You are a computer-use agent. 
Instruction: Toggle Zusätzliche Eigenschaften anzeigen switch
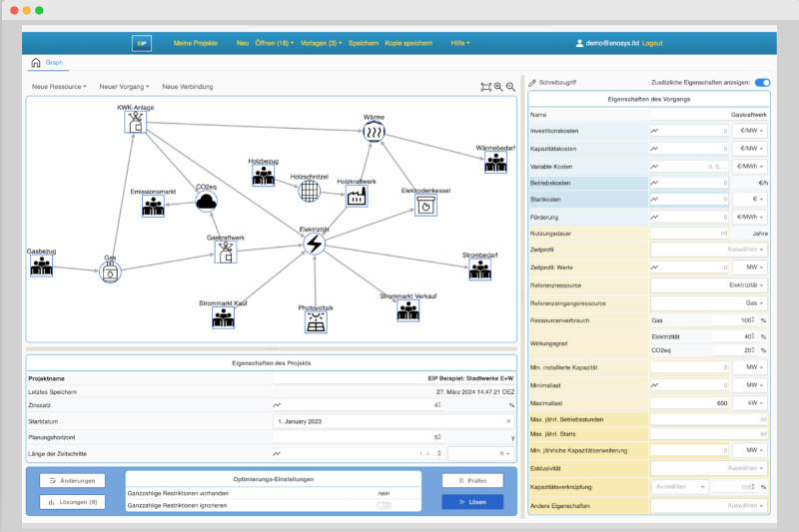pyautogui.click(x=762, y=83)
